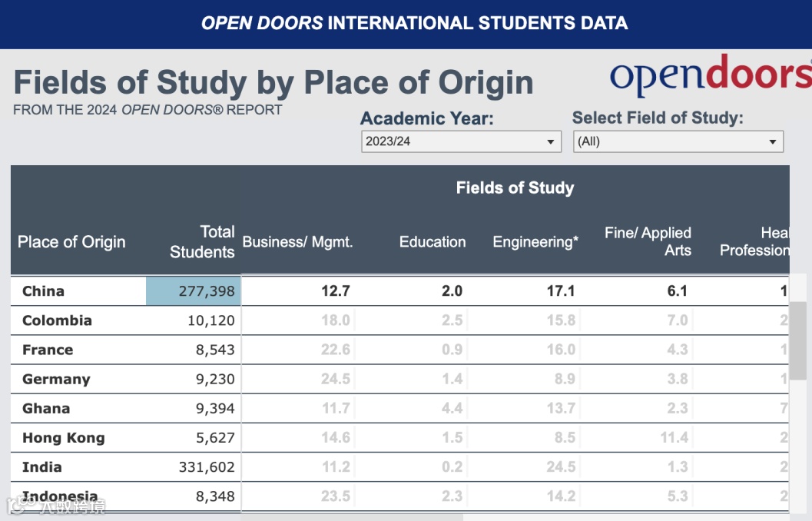Select the Ghana row label
Screen dimensions: 812x521
click(x=46, y=409)
